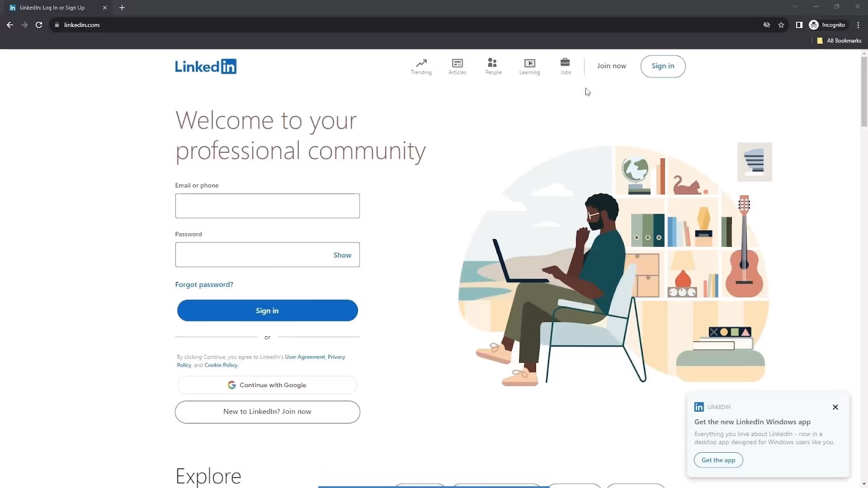
Task: Click the Get the app button
Action: 718,460
